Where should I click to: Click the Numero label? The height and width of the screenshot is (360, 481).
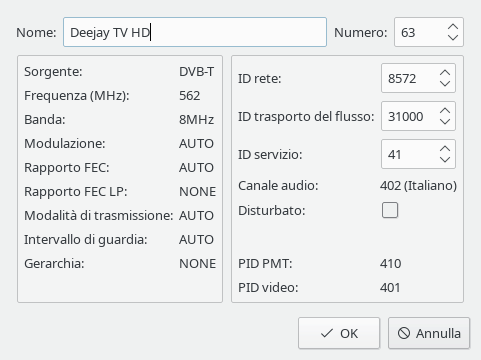click(x=361, y=32)
